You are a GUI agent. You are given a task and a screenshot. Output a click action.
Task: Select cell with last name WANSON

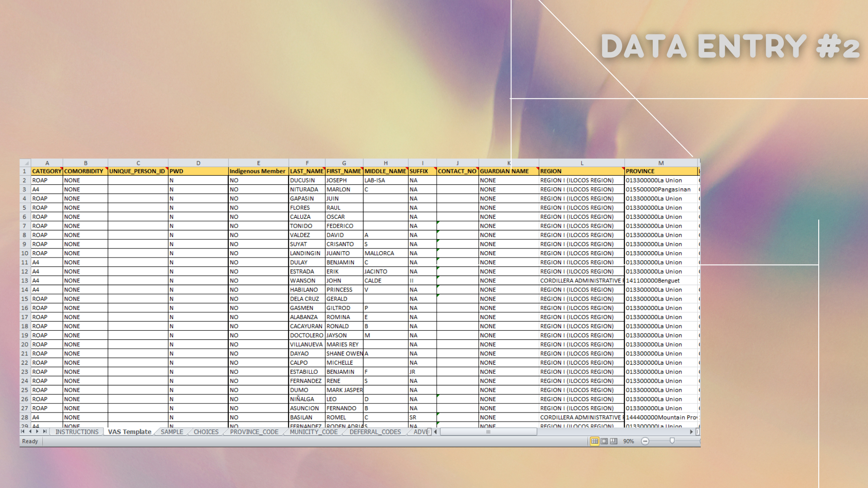[x=307, y=281]
